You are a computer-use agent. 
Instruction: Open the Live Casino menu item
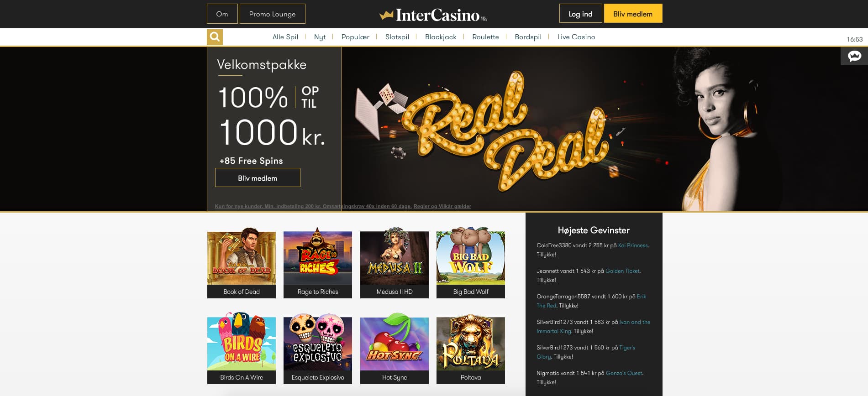click(x=576, y=37)
